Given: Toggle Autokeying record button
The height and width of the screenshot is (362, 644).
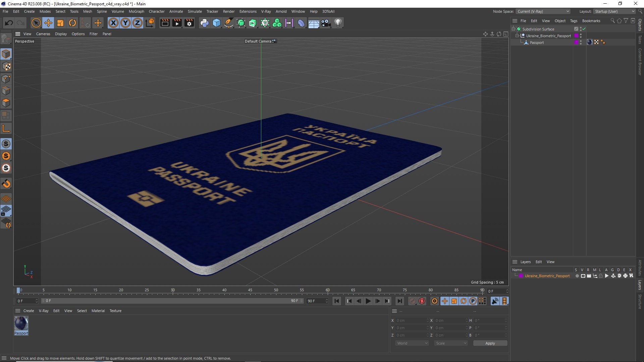Looking at the screenshot, I should coord(422,301).
